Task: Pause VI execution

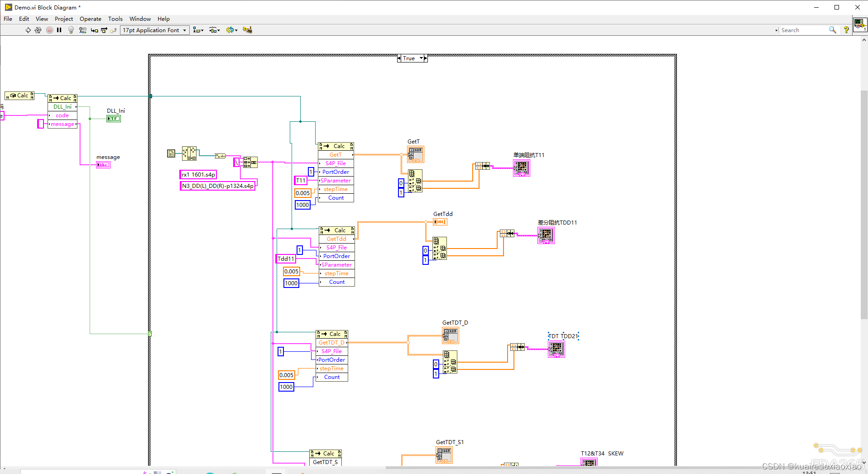Action: pyautogui.click(x=59, y=30)
